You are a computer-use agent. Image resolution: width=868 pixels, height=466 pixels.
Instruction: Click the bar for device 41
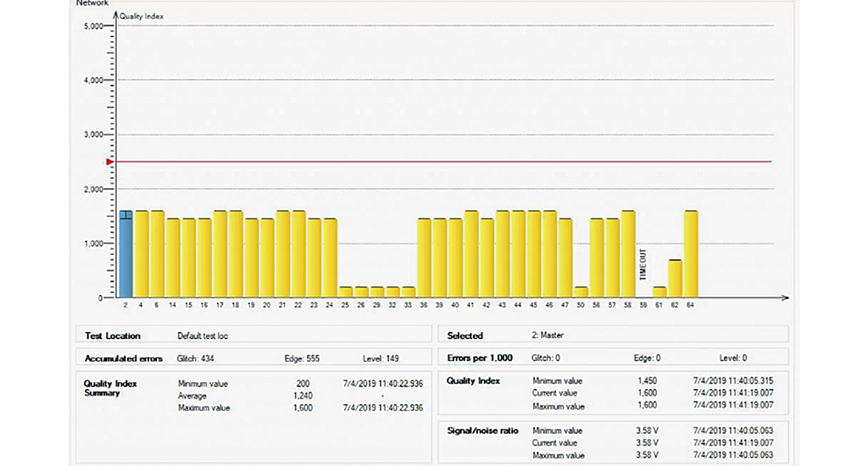[471, 254]
